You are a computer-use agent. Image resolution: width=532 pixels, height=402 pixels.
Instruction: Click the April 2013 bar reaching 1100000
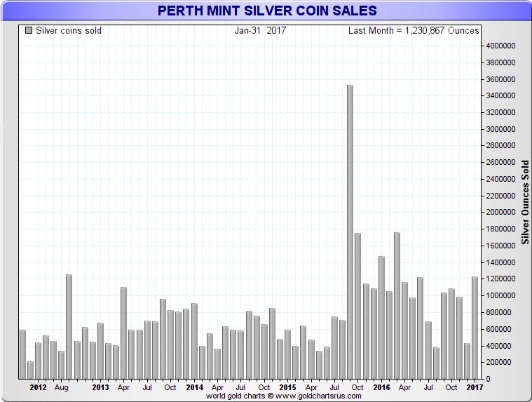123,333
